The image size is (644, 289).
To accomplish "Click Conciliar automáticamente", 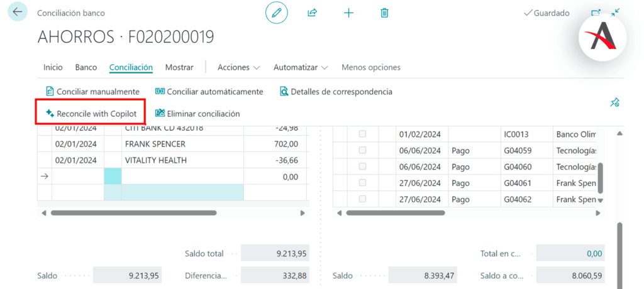I will point(209,92).
